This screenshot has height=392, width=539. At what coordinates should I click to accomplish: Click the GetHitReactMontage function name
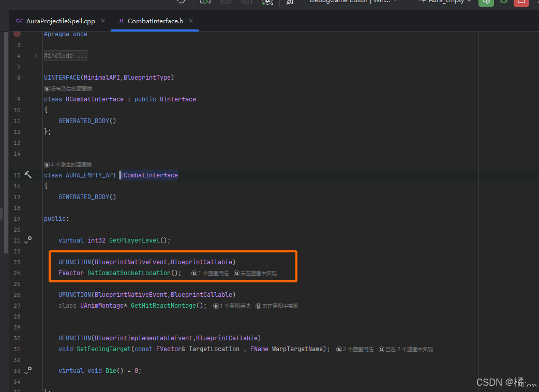click(163, 306)
